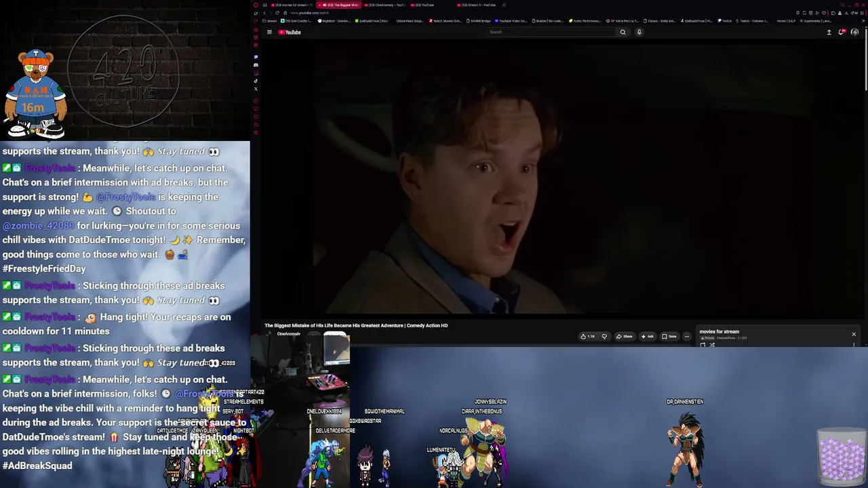Open the TikTok icon in browser sidebar
The image size is (868, 488).
tap(256, 81)
